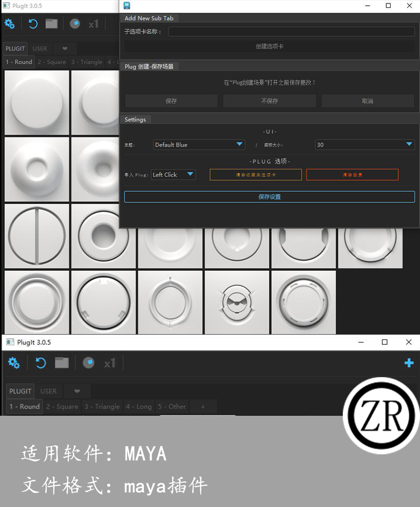Select "5 - Other" tab in lower window
420x507 pixels.
point(172,407)
